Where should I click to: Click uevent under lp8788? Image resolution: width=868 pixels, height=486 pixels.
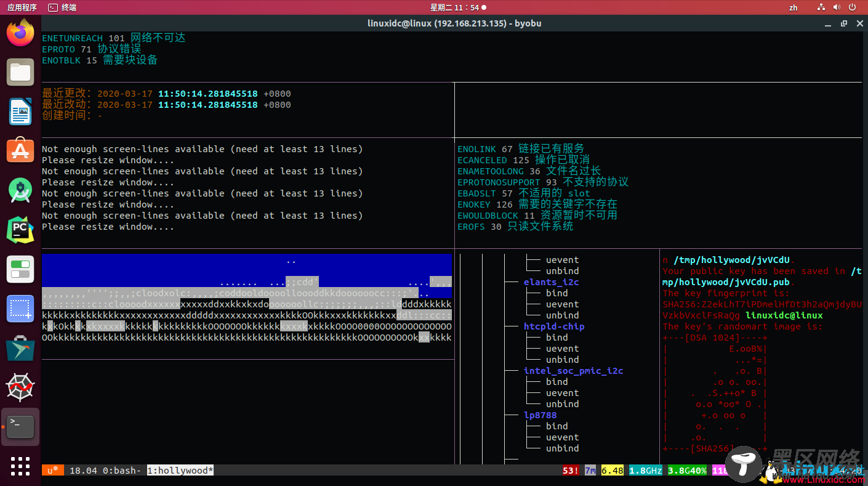coord(562,437)
